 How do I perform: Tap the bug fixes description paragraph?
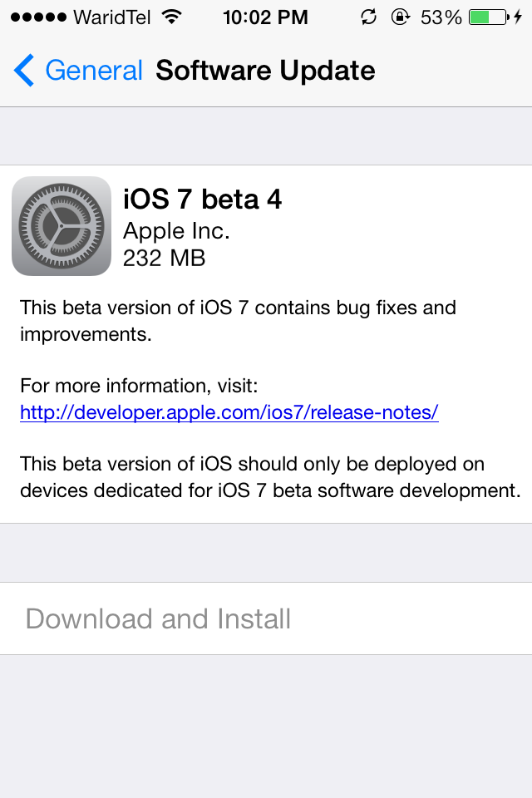coord(238,321)
